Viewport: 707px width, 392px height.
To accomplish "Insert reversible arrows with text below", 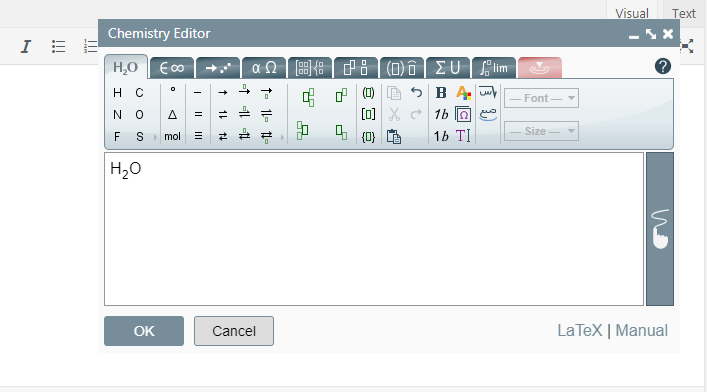I will click(x=266, y=137).
